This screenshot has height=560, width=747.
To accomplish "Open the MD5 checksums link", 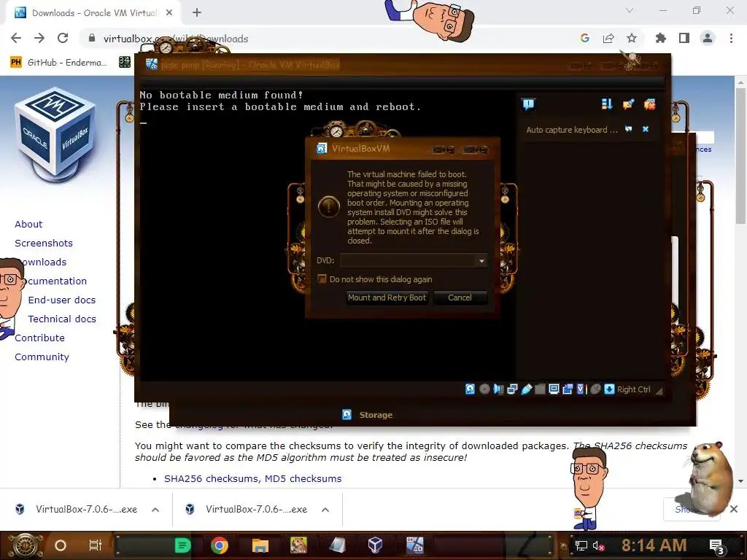I will point(303,478).
